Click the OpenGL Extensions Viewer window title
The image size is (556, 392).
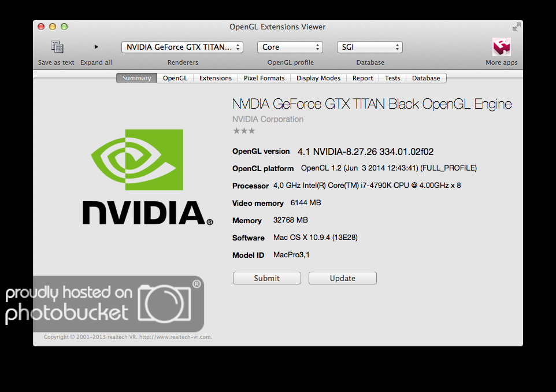click(x=277, y=27)
